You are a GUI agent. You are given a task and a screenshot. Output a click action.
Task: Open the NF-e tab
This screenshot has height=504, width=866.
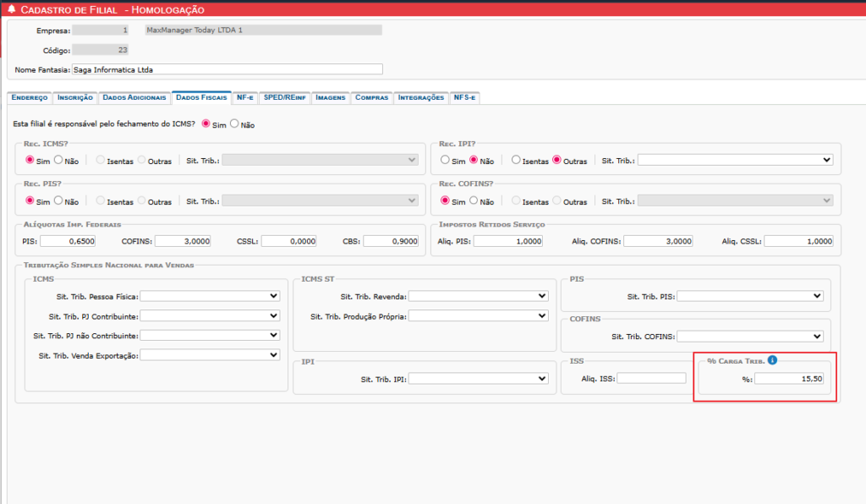pos(245,98)
